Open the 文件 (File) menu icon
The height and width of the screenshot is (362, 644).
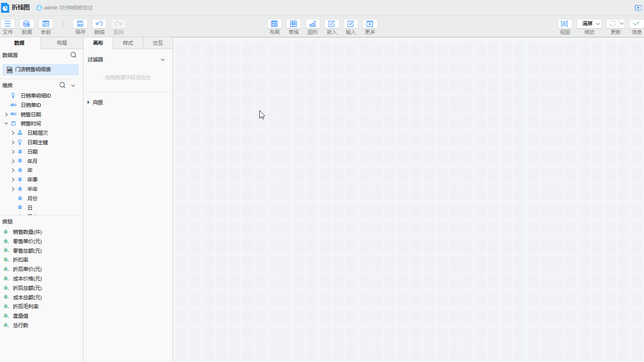[8, 24]
